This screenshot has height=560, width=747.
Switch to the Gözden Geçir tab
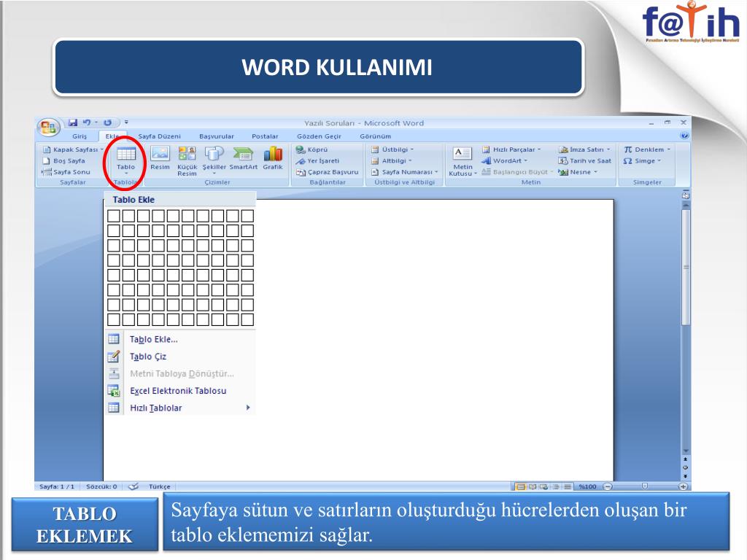(319, 136)
